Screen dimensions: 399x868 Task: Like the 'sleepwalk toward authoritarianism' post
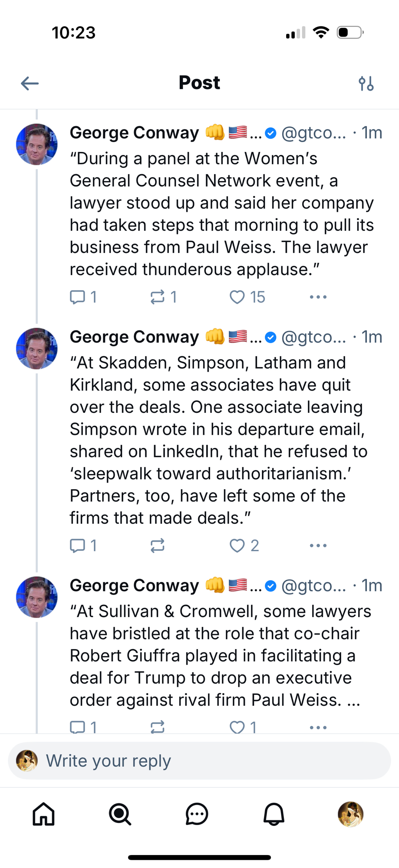[237, 545]
